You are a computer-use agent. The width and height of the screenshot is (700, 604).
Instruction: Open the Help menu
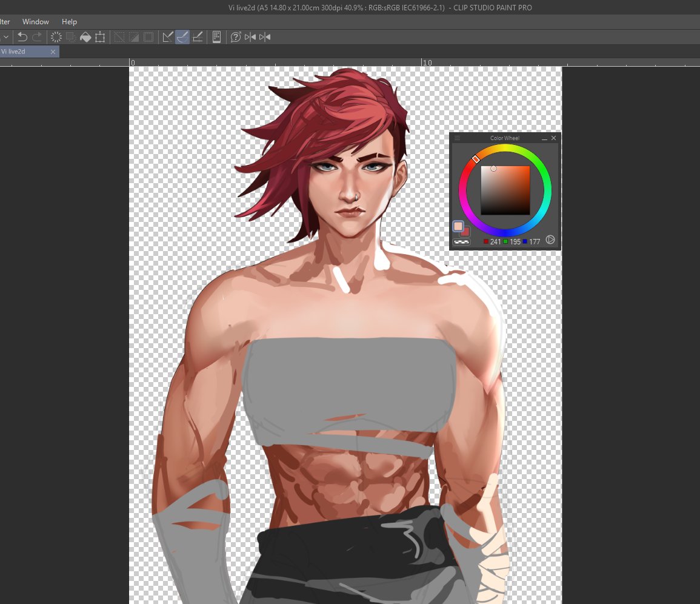[69, 21]
